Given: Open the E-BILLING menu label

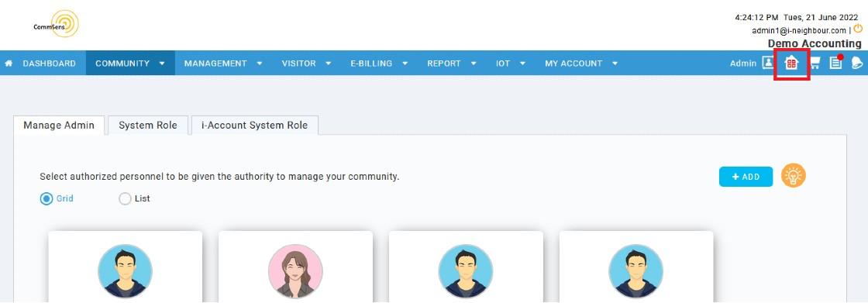Looking at the screenshot, I should click(371, 63).
